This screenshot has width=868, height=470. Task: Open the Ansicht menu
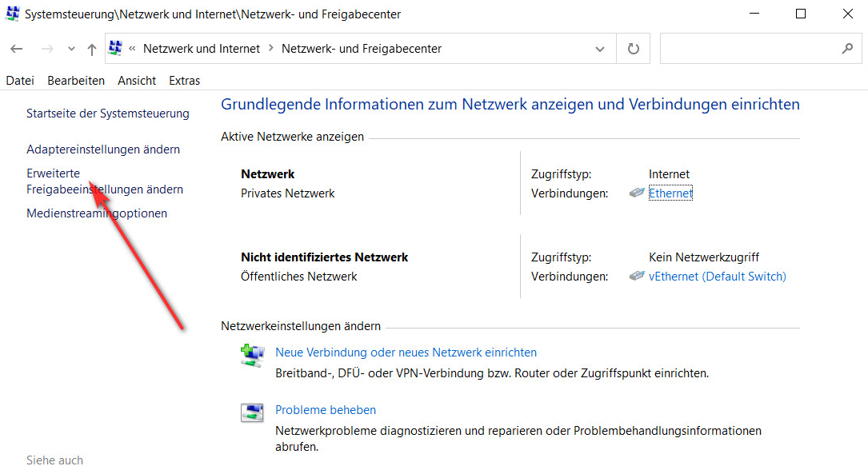coord(137,81)
